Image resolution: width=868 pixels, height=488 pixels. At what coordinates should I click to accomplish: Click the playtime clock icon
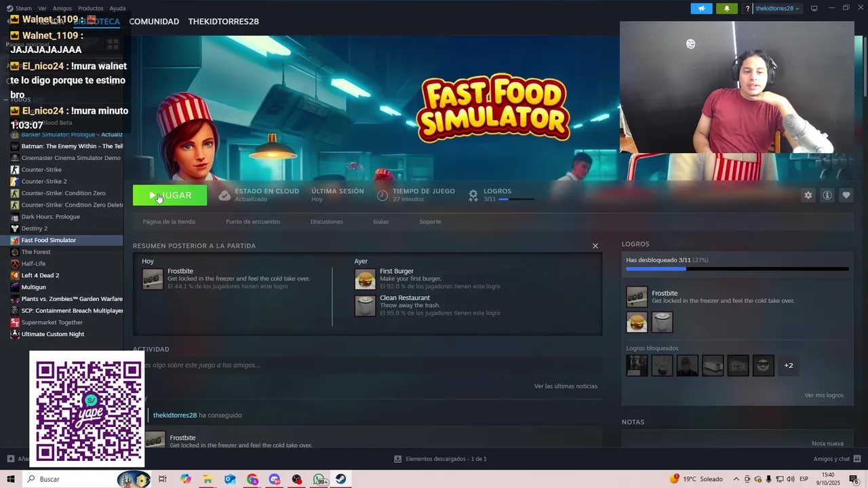coord(382,195)
